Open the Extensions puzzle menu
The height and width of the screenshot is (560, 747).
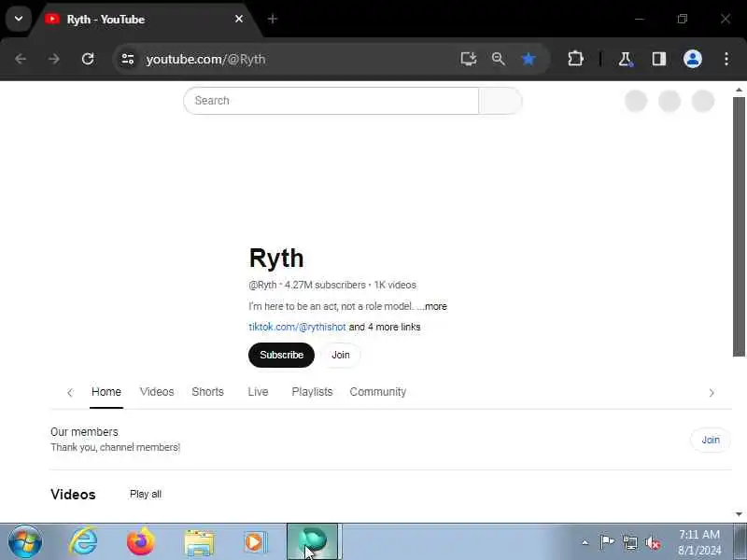coord(575,59)
